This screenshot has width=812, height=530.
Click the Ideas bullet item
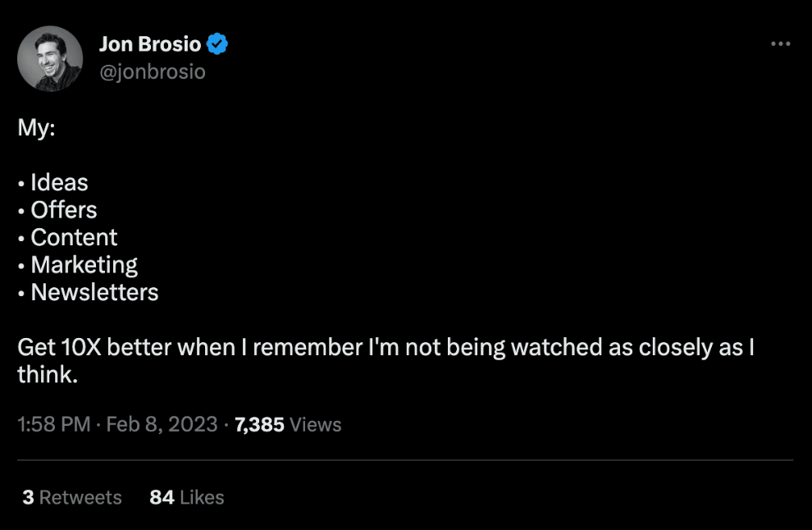pos(59,182)
